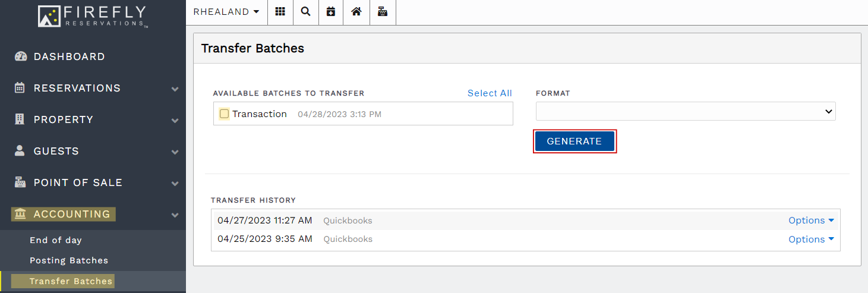This screenshot has height=293, width=868.
Task: Check the Transaction batch checkbox
Action: (x=224, y=114)
